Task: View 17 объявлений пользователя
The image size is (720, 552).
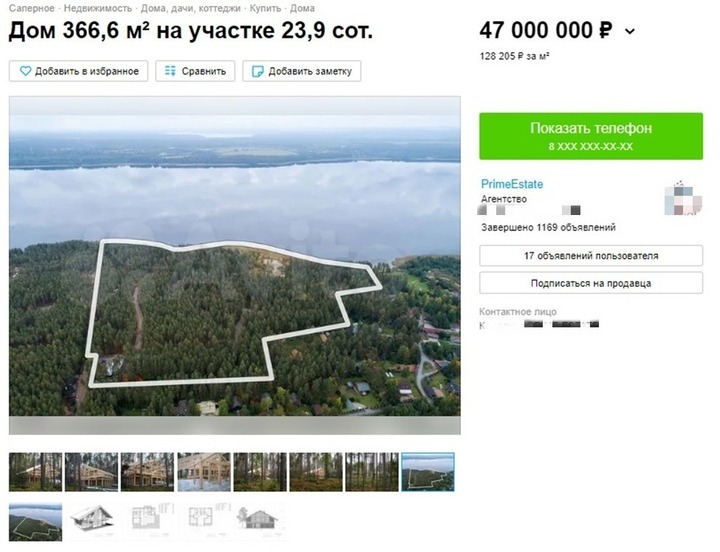Action: (591, 256)
